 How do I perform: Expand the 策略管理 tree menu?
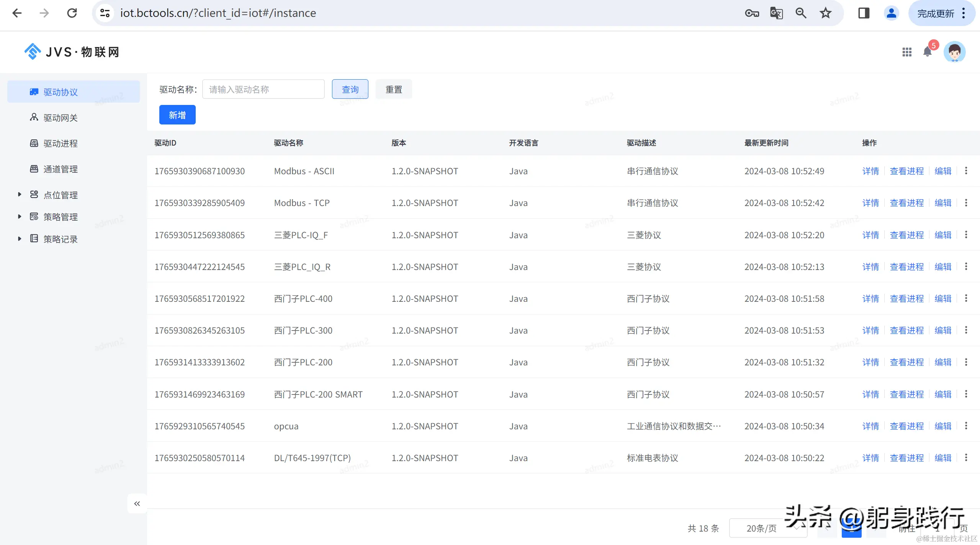coord(20,217)
